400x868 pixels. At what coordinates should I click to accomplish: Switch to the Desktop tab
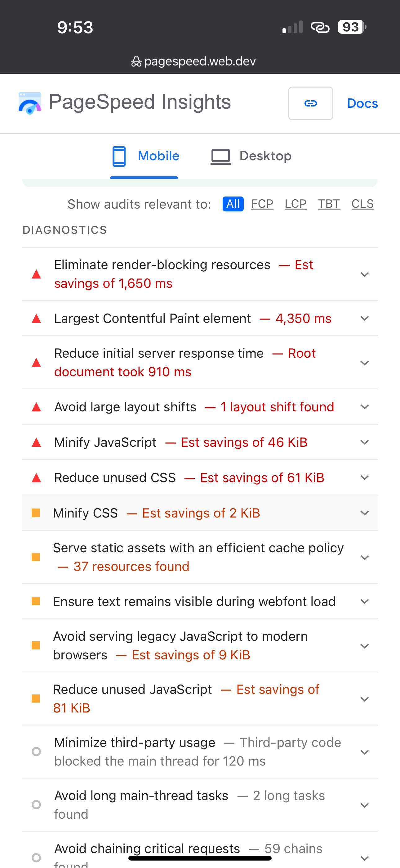[265, 156]
